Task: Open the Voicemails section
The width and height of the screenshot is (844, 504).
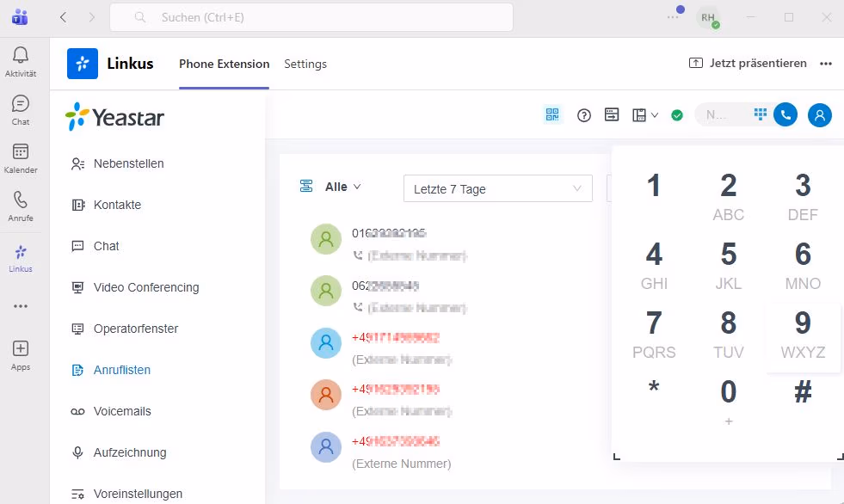Action: pos(121,411)
